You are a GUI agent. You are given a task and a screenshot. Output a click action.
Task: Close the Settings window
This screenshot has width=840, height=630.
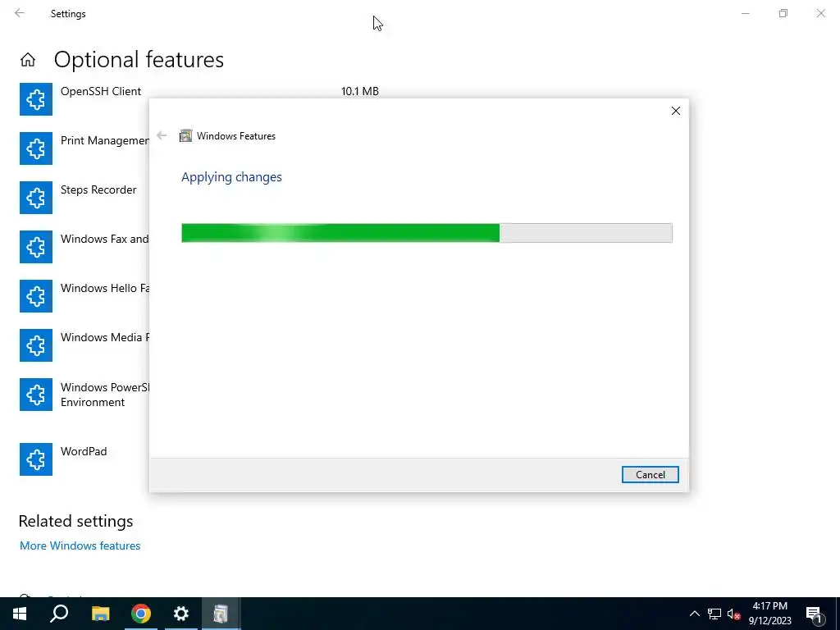[x=820, y=13]
